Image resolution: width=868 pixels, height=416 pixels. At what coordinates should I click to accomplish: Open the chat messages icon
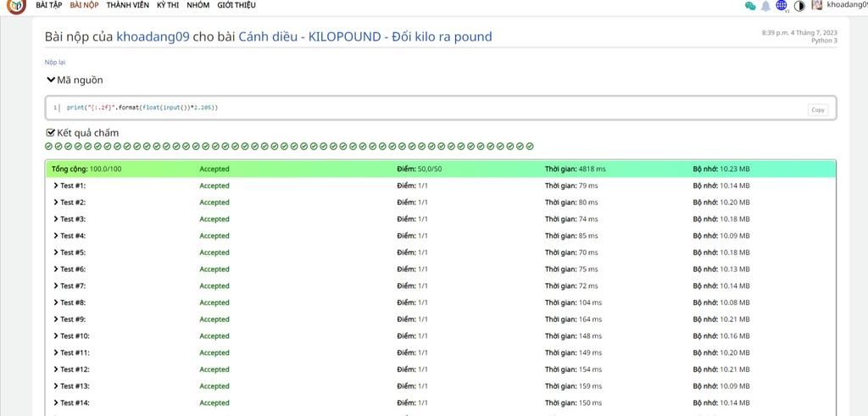pyautogui.click(x=750, y=6)
